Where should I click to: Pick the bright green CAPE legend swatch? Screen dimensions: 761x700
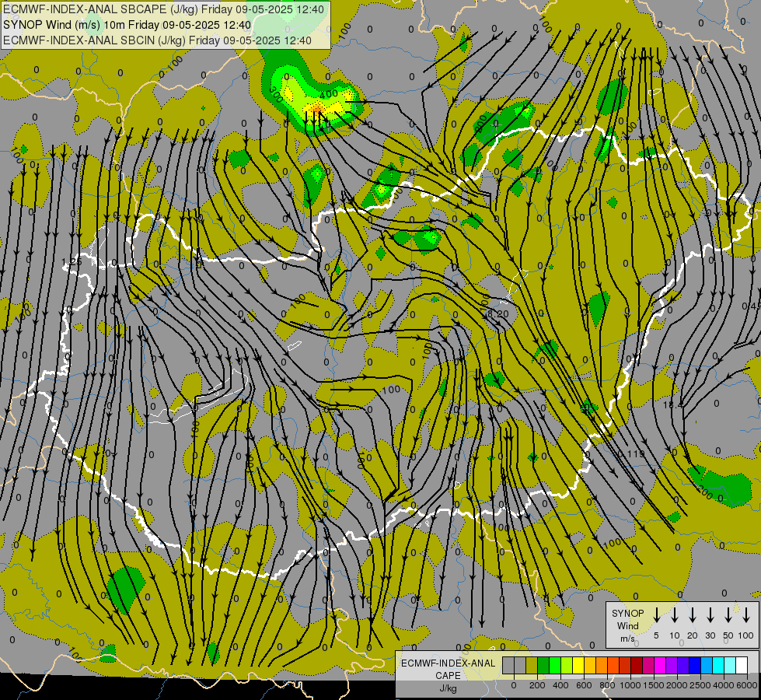[555, 665]
